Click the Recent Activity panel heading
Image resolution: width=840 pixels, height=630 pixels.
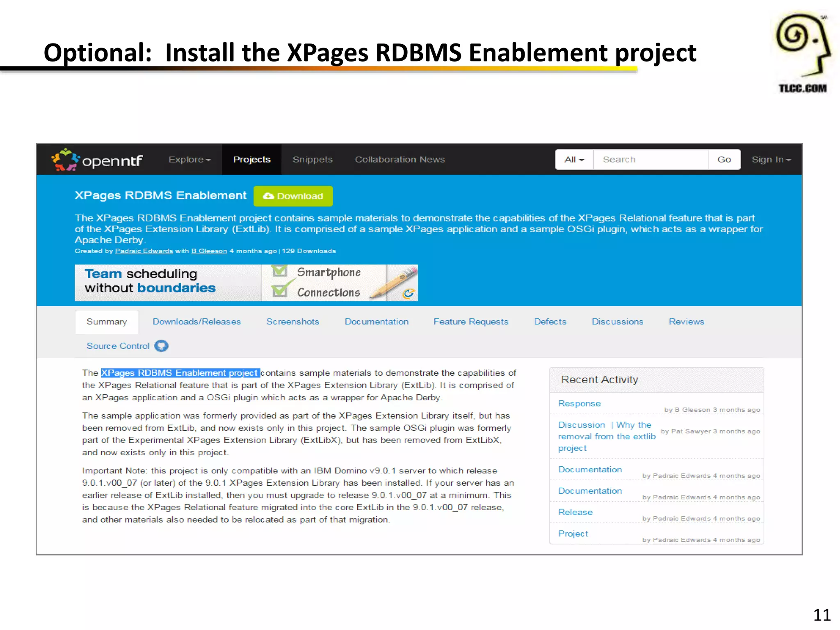600,380
